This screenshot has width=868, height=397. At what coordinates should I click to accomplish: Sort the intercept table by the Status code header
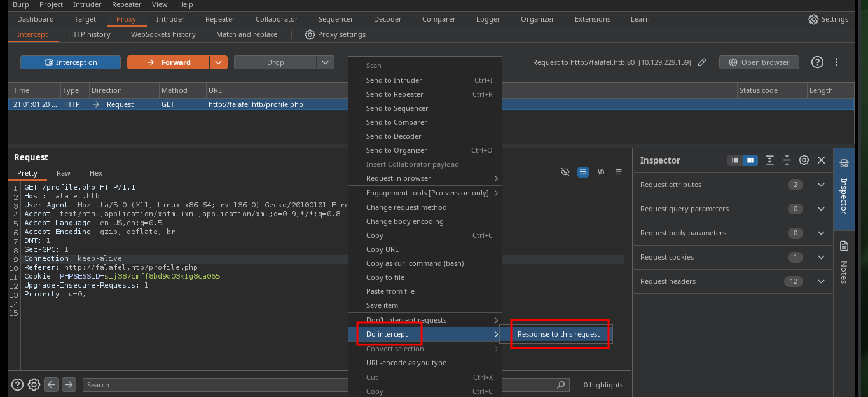coord(772,90)
